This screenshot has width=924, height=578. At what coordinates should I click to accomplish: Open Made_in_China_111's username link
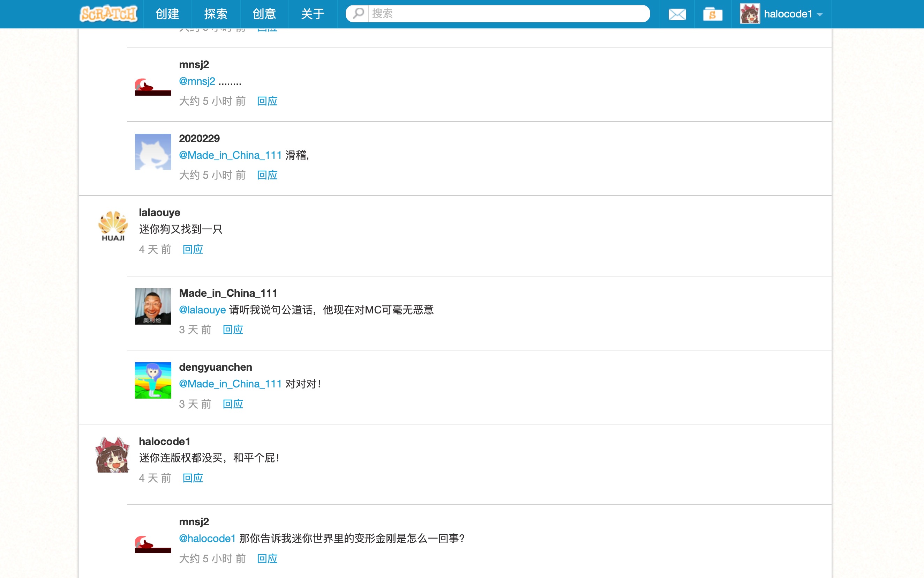(x=228, y=292)
